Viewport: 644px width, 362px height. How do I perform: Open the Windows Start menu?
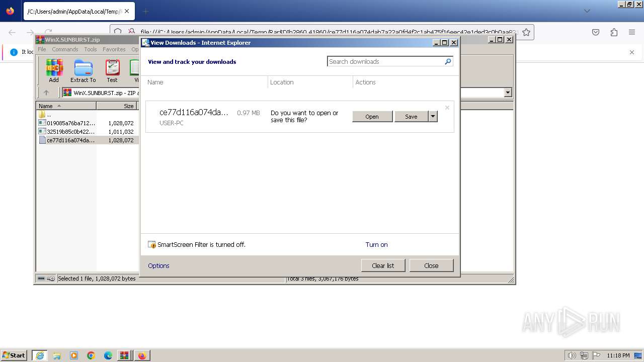coord(14,355)
